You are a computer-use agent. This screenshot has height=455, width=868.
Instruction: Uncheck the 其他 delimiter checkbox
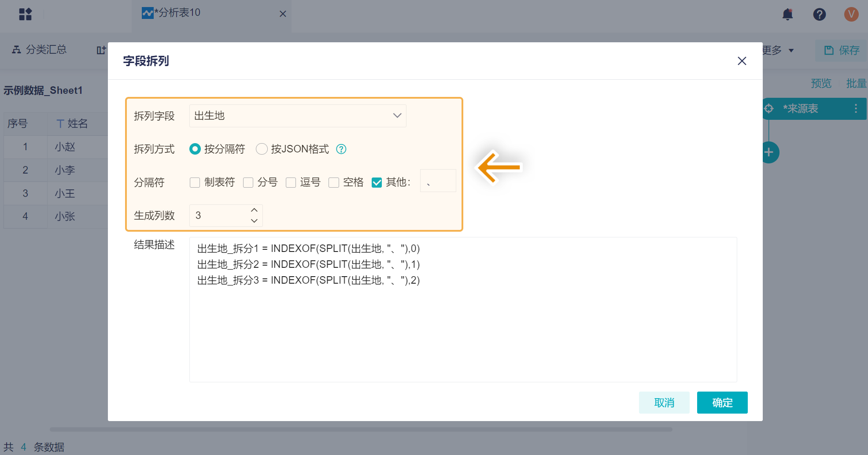(x=377, y=182)
